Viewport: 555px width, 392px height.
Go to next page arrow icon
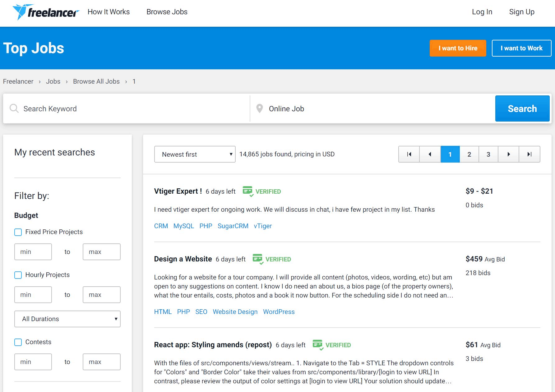click(509, 154)
